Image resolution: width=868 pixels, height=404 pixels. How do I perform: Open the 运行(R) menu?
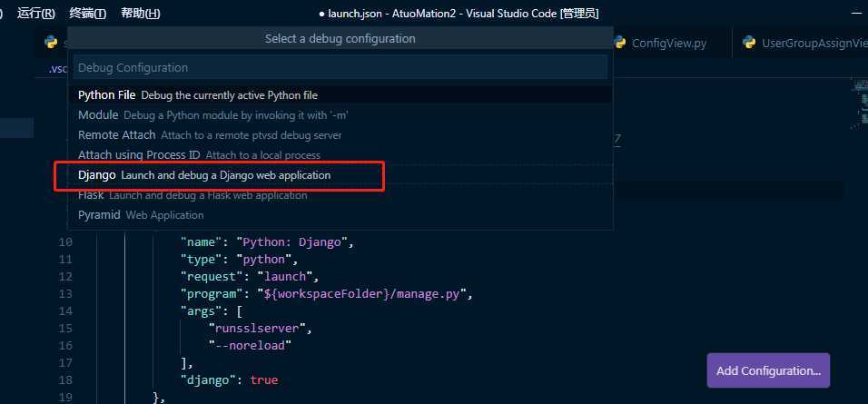coord(36,14)
